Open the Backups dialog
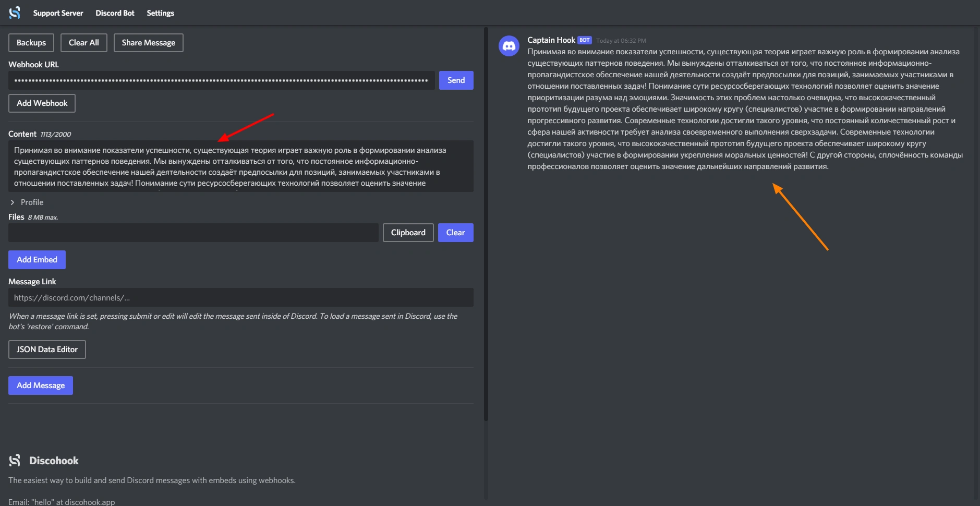The width and height of the screenshot is (980, 506). (31, 43)
